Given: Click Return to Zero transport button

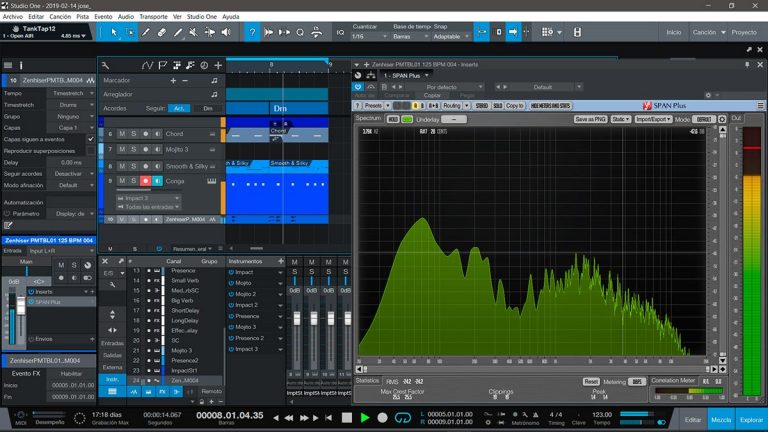Looking at the screenshot, I should [x=328, y=418].
